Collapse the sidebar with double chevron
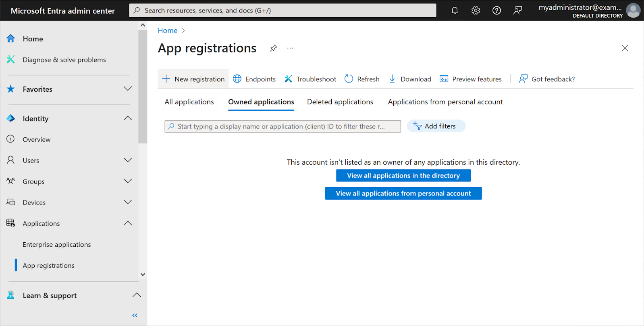 click(135, 316)
